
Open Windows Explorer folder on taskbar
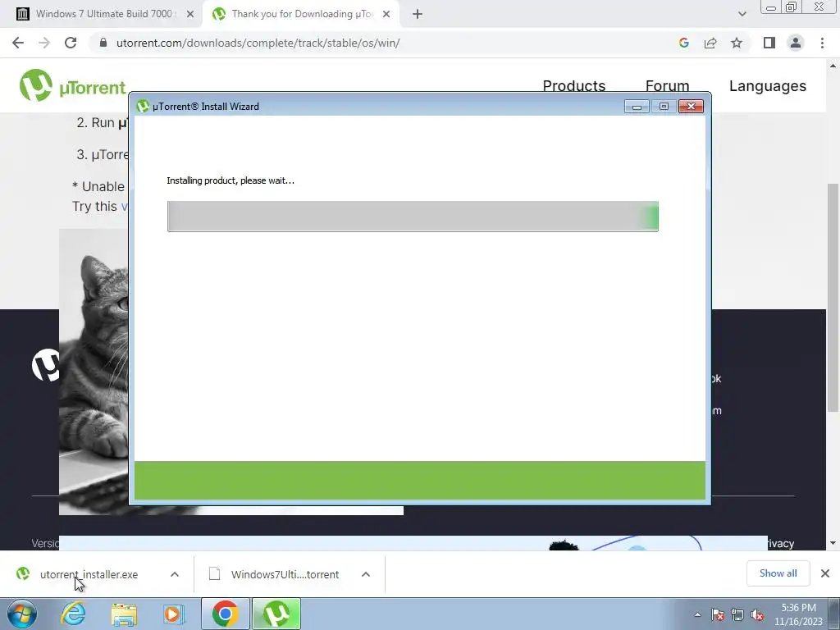(x=124, y=614)
